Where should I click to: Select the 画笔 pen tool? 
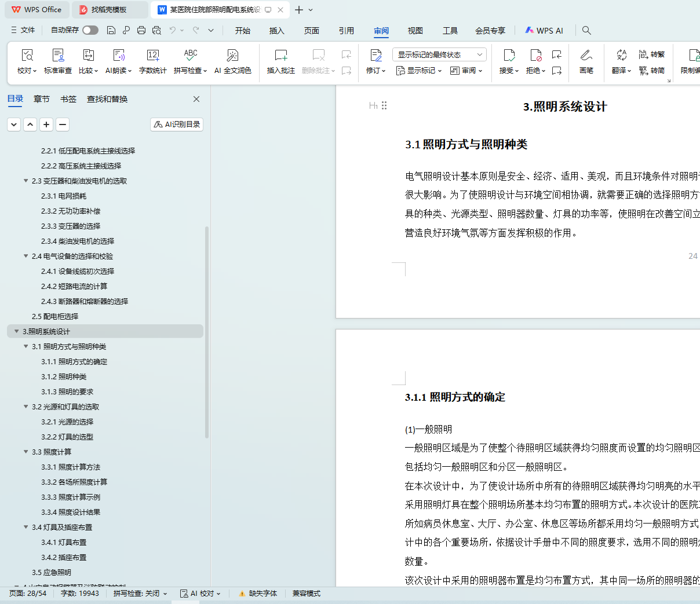586,56
